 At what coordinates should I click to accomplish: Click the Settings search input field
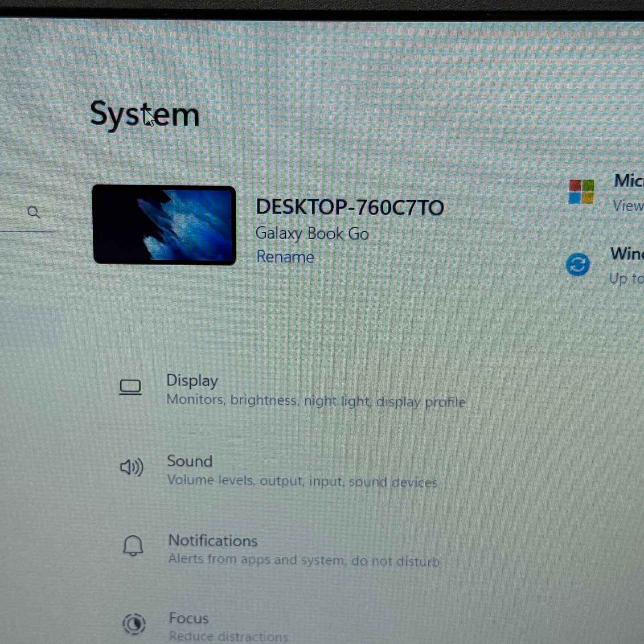coord(27,213)
